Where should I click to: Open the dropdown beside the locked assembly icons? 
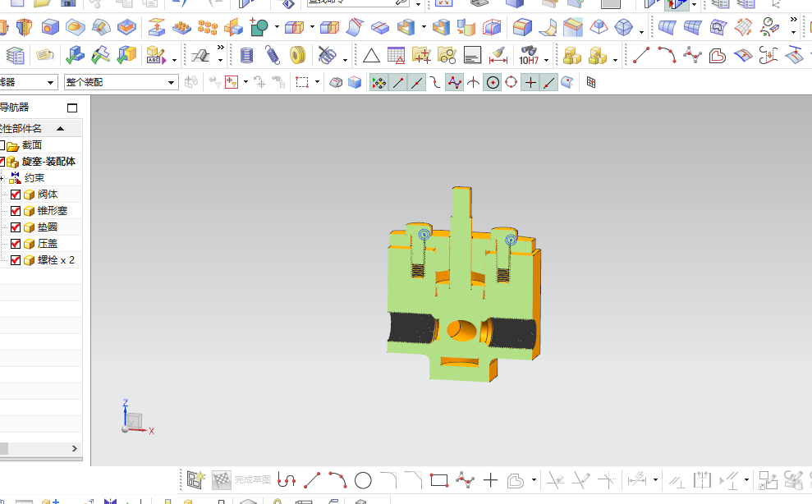click(615, 60)
